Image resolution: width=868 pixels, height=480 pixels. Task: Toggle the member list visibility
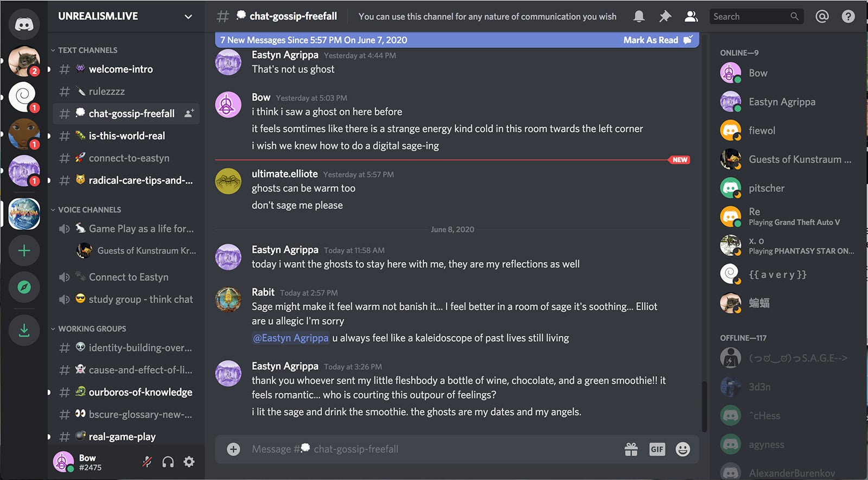pos(691,17)
